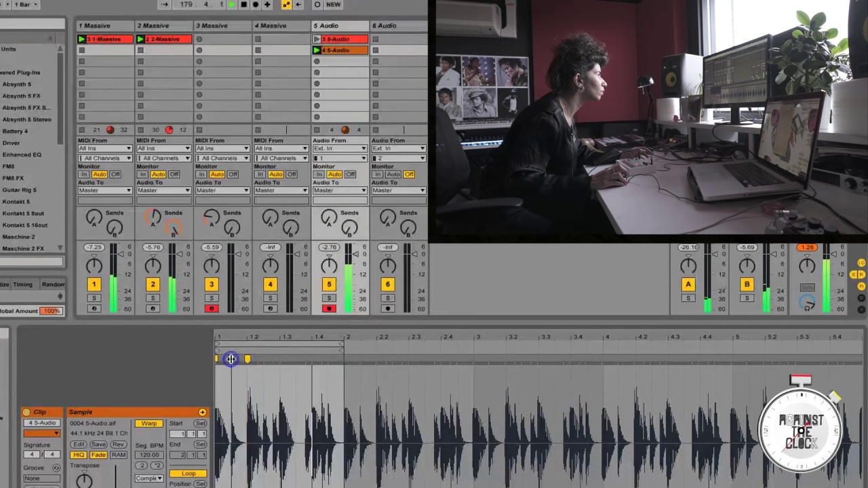Click the Edit button in Sample box

tap(79, 445)
